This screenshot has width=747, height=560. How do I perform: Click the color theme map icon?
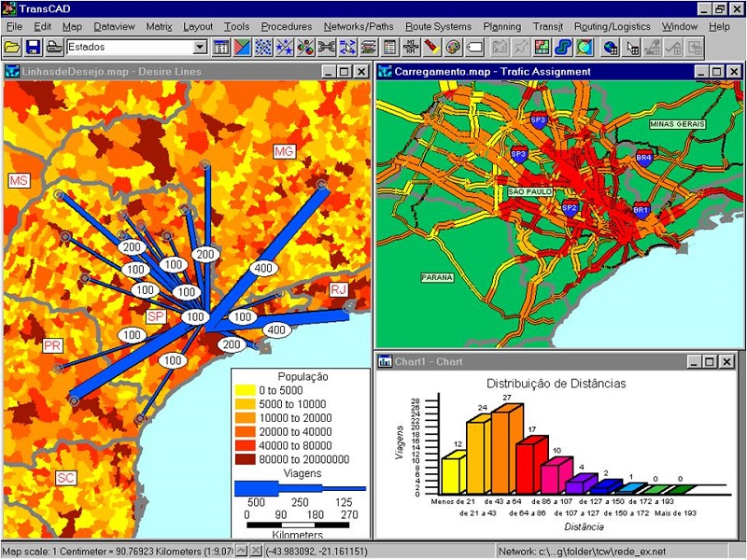(x=242, y=48)
